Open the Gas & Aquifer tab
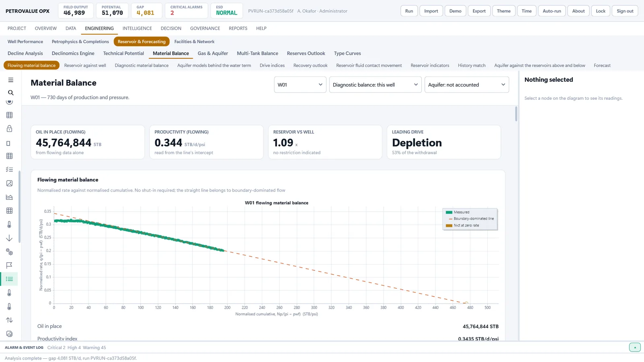 tap(213, 53)
